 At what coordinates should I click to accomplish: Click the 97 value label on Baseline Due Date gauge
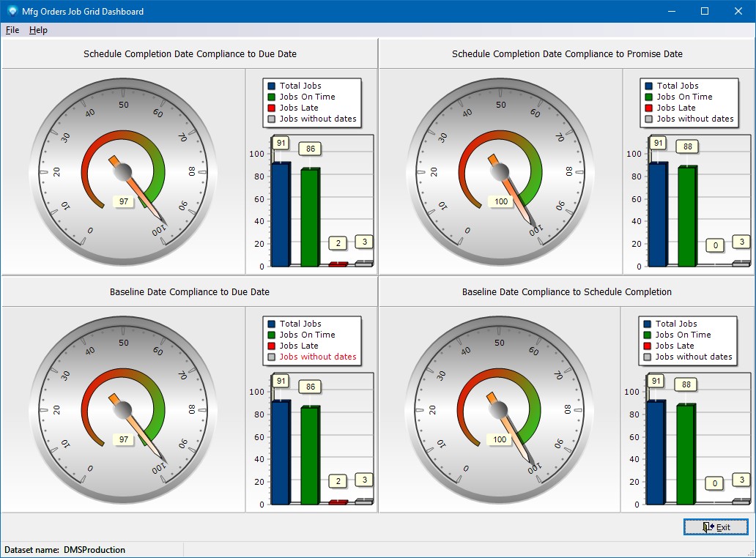(x=123, y=439)
